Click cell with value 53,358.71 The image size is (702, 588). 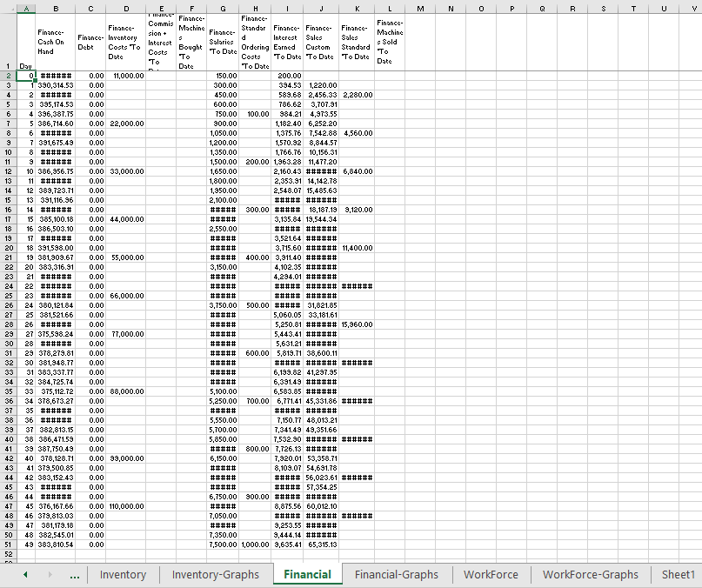click(x=321, y=458)
